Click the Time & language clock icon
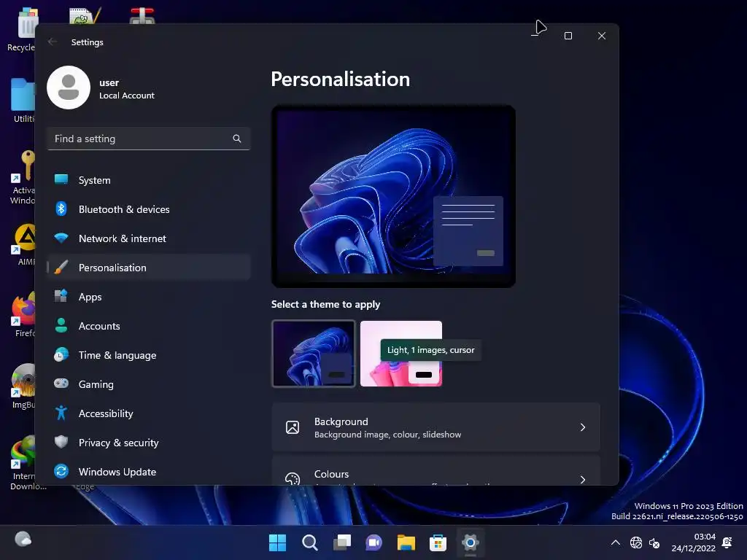This screenshot has height=560, width=747. [x=61, y=355]
